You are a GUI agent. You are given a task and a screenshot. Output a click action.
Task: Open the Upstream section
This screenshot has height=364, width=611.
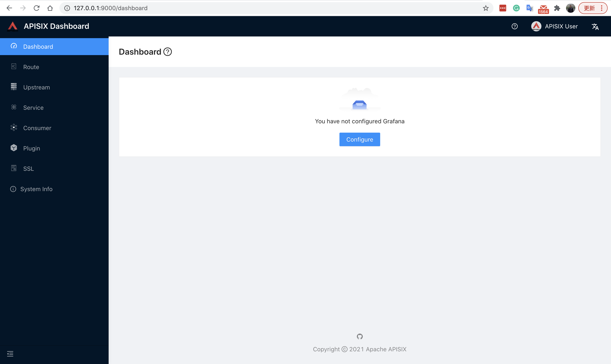36,87
